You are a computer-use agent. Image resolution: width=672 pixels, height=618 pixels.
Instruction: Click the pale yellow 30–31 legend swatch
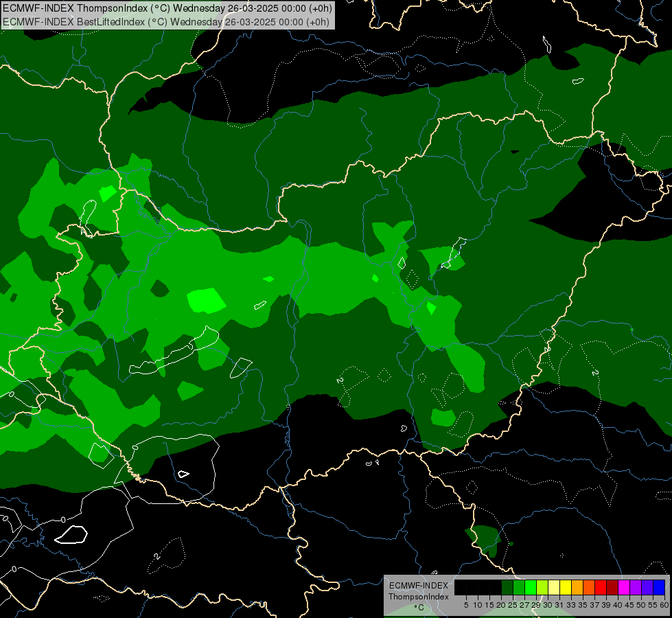pos(554,587)
